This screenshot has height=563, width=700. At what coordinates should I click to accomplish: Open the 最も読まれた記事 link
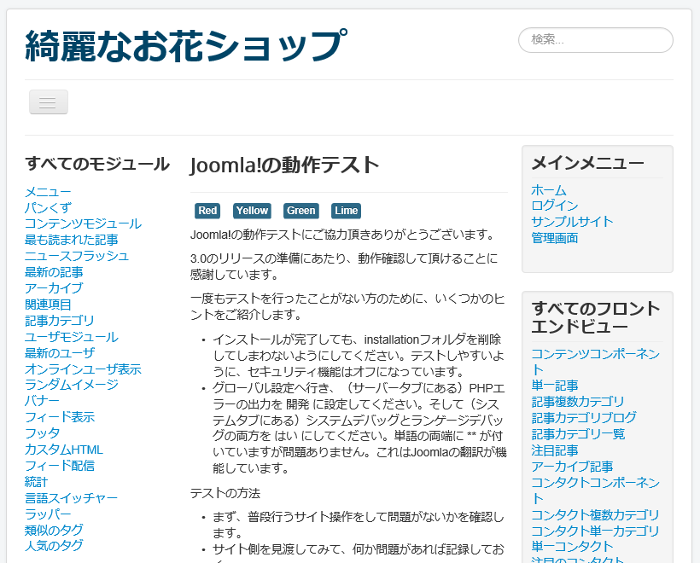(71, 240)
